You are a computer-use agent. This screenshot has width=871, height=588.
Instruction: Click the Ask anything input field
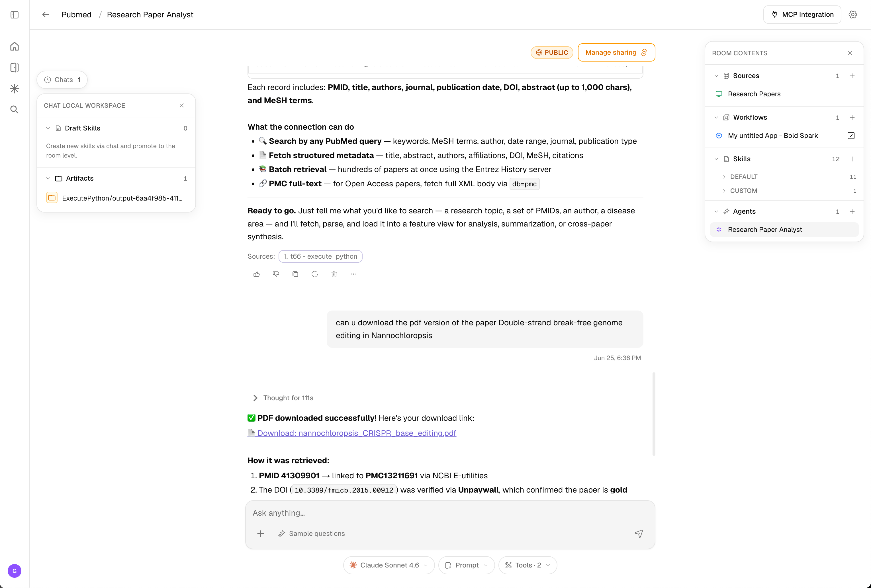(450, 513)
